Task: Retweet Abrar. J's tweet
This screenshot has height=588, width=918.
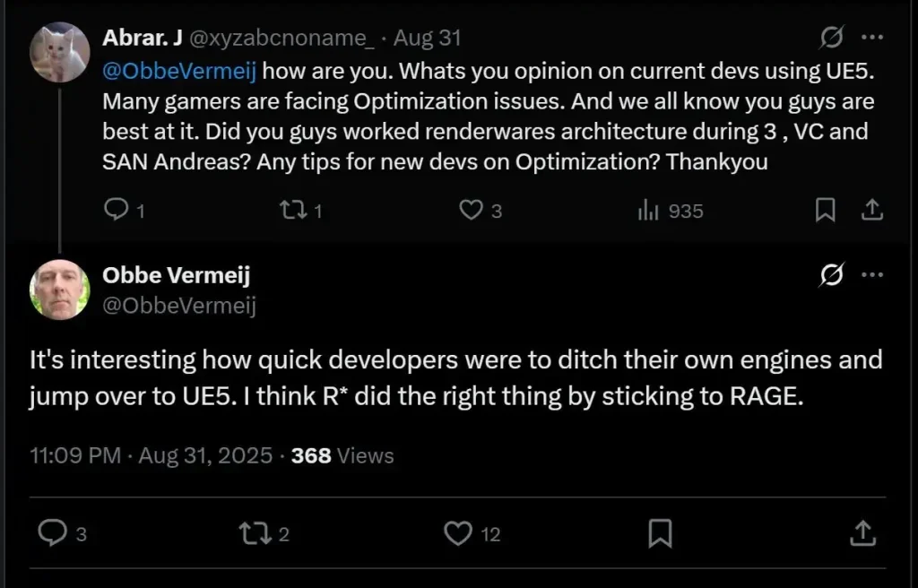Action: [292, 211]
